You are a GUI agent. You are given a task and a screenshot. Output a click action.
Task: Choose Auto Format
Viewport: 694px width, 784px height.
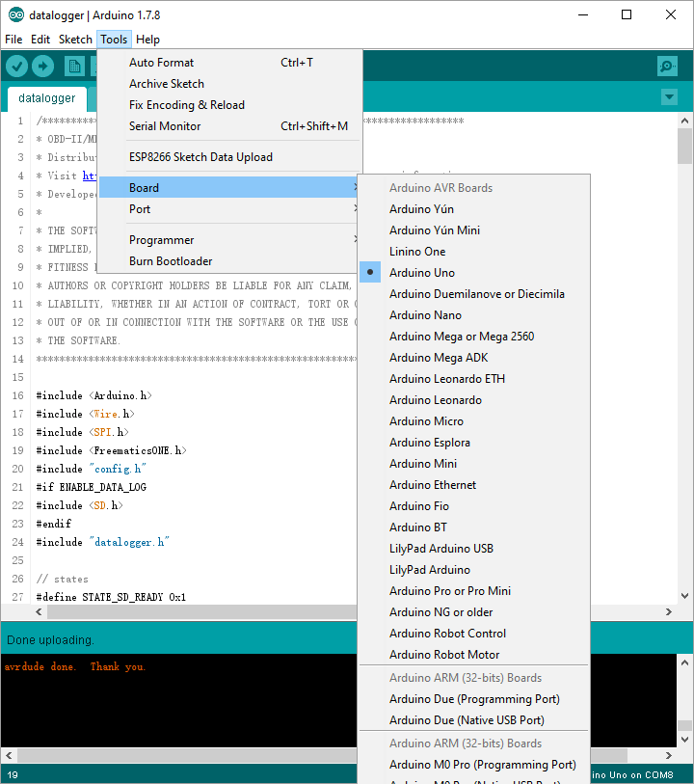click(x=229, y=63)
